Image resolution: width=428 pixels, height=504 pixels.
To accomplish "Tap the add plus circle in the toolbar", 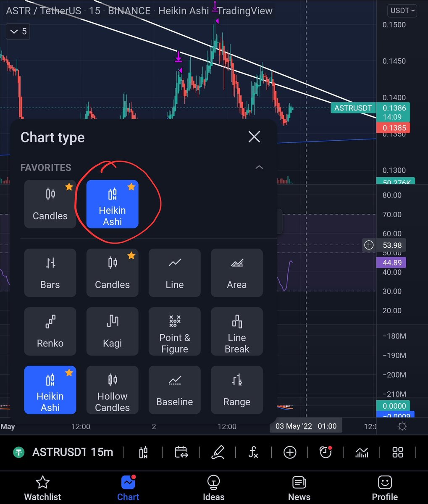I will click(x=290, y=452).
